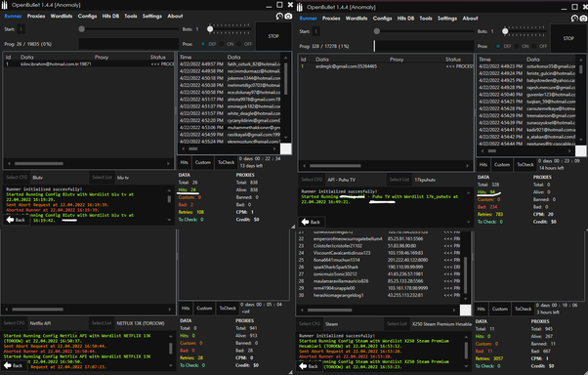Switch to ToCheck tab in Blutv runner
This screenshot has height=375, width=588.
click(227, 162)
